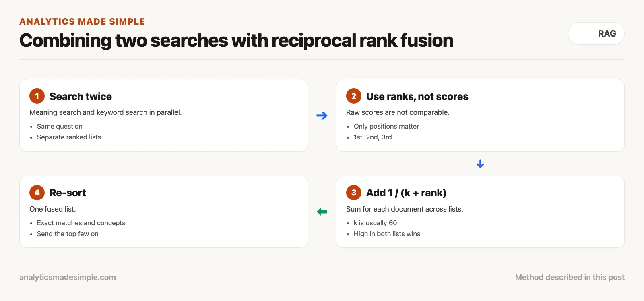This screenshot has width=644, height=301.
Task: Click the "Search twice" card heading
Action: (x=80, y=96)
